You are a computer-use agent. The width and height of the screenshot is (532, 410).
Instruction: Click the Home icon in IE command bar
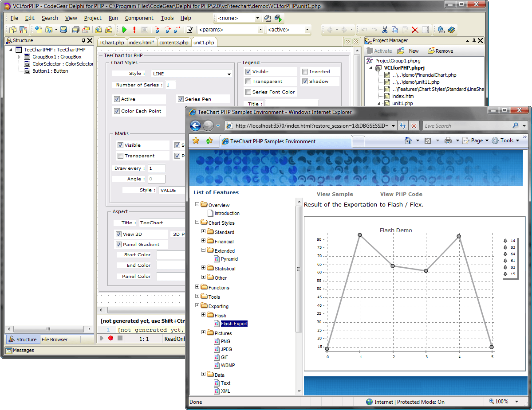(x=408, y=140)
